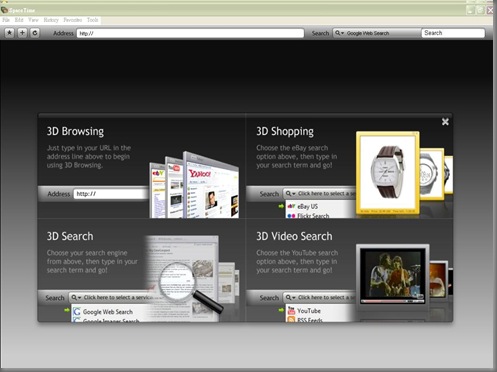497x372 pixels.
Task: Select the 3D Browsing panel heading
Action: coord(75,131)
